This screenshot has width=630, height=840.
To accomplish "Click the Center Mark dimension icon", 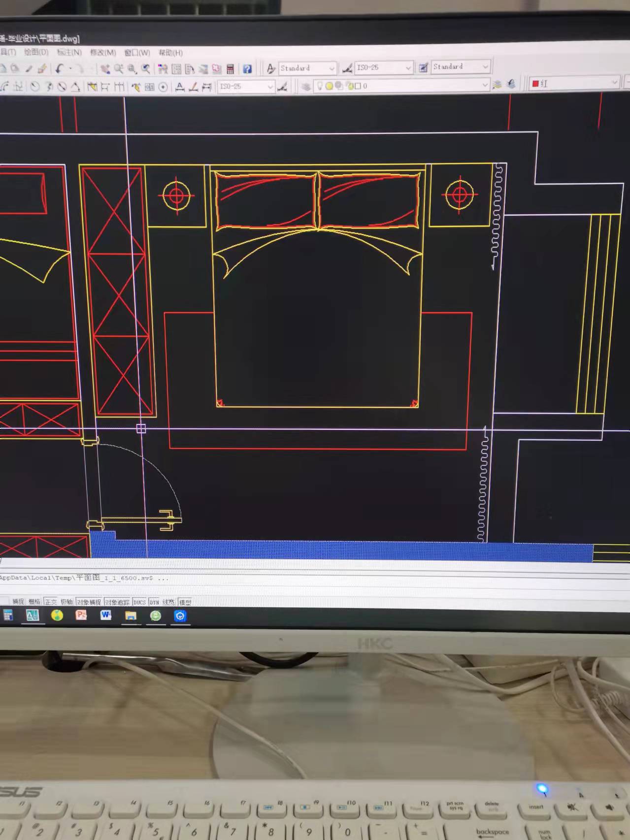I will (x=163, y=87).
